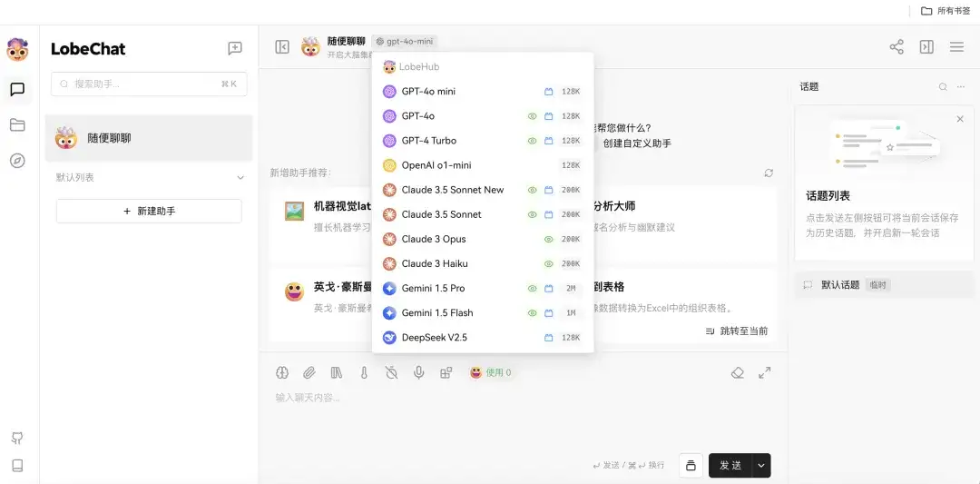Select GPT-4 Turbo model
This screenshot has height=484, width=980.
pyautogui.click(x=483, y=141)
